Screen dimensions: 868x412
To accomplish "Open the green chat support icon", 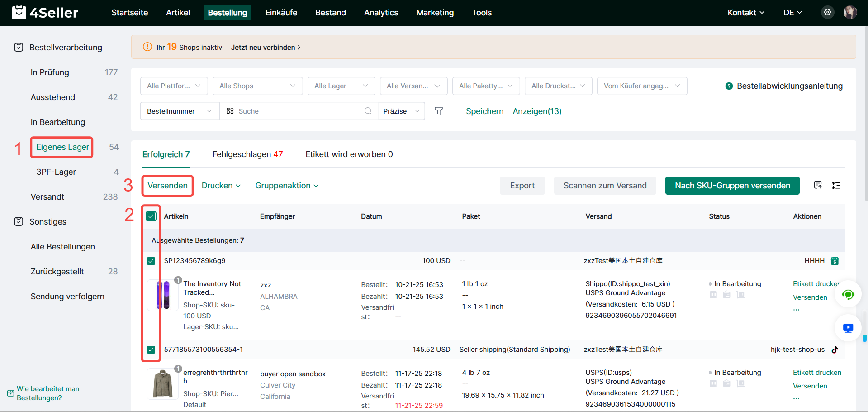I will (x=848, y=295).
